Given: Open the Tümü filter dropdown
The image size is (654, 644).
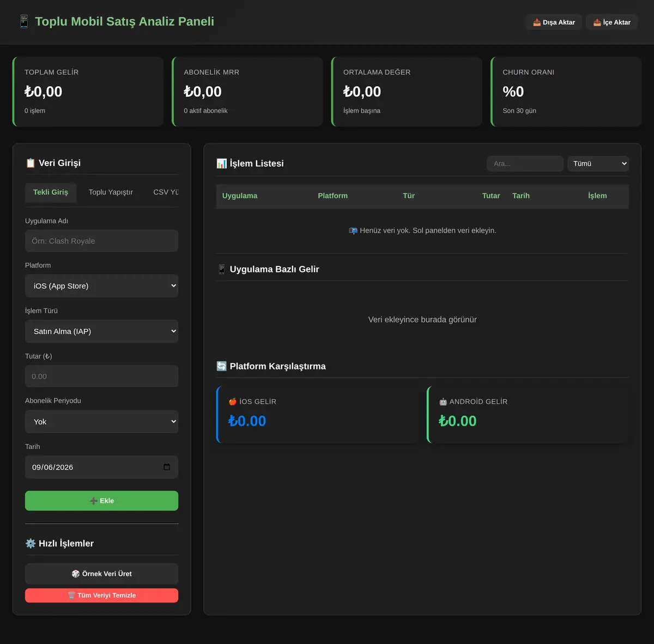Looking at the screenshot, I should (598, 163).
